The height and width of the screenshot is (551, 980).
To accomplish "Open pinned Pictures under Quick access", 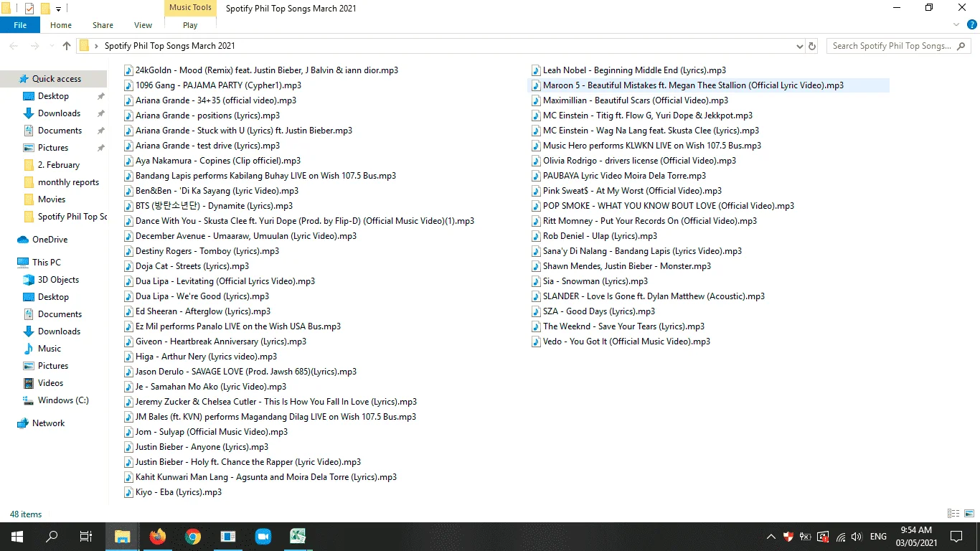I will tap(54, 148).
